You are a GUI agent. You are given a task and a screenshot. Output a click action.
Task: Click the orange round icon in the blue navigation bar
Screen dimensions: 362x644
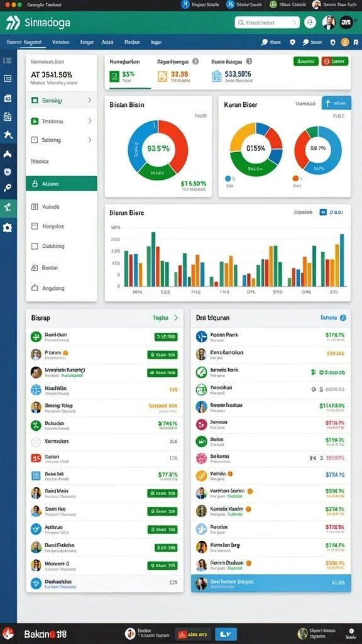pos(345,42)
